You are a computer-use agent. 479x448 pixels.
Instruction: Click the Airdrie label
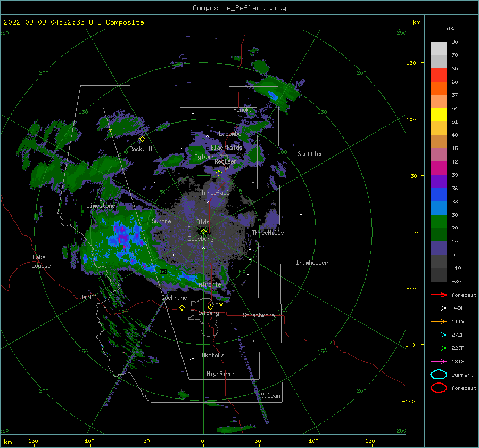pyautogui.click(x=210, y=284)
